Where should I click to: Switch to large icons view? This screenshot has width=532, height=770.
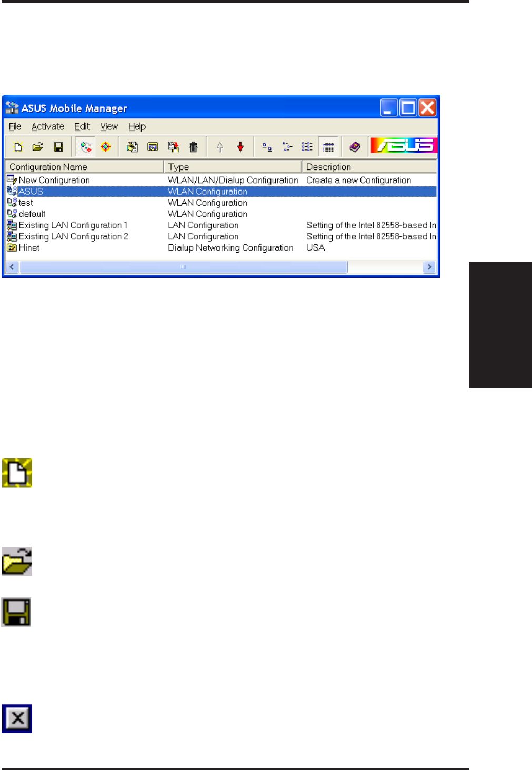click(x=267, y=147)
